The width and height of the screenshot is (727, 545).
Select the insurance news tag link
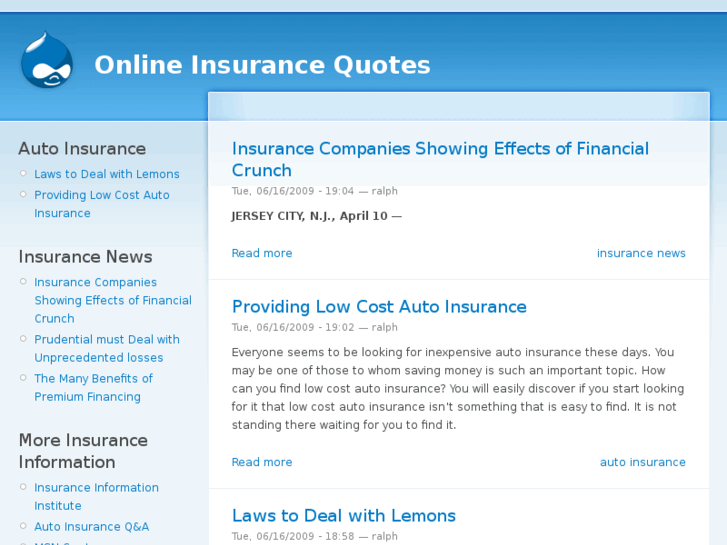click(x=641, y=253)
